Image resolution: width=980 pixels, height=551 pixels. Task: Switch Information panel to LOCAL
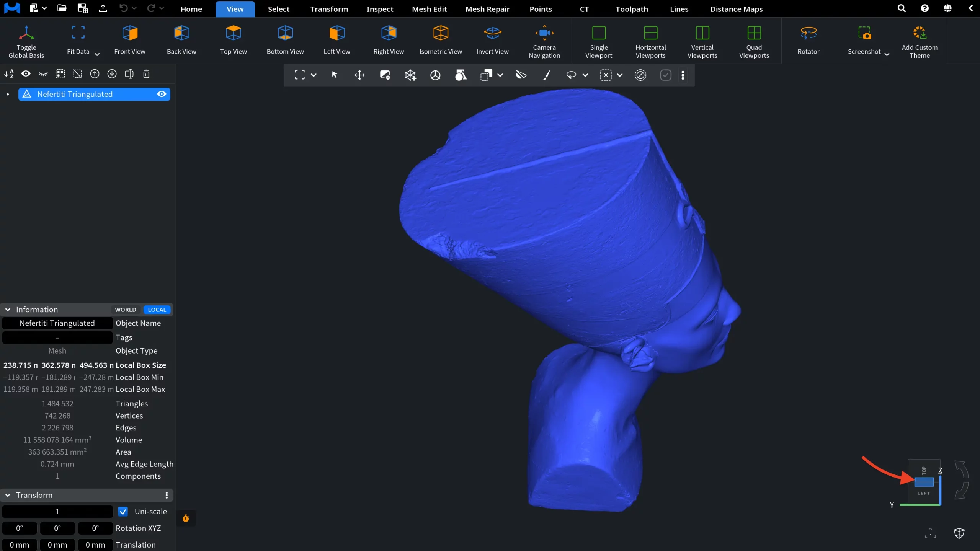pos(157,310)
